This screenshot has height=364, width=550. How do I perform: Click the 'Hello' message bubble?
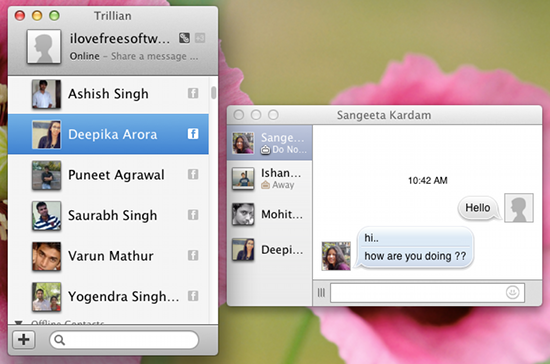click(479, 208)
